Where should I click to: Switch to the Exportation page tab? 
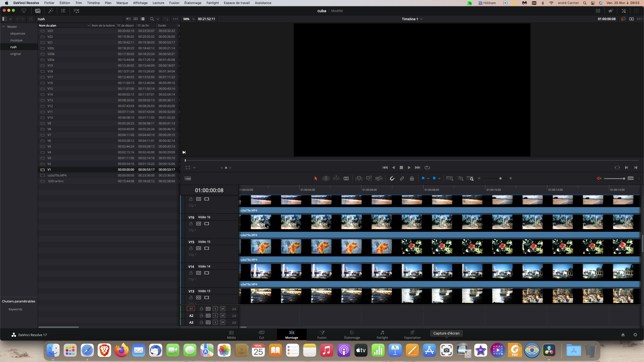(412, 335)
